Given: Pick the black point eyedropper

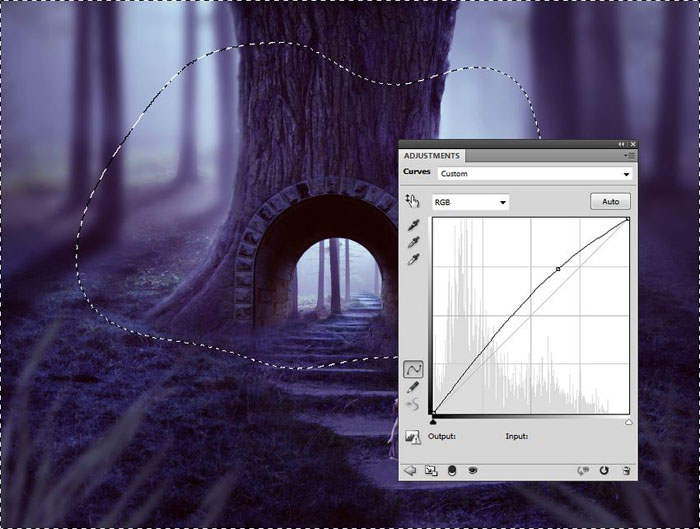Looking at the screenshot, I should pos(413,225).
